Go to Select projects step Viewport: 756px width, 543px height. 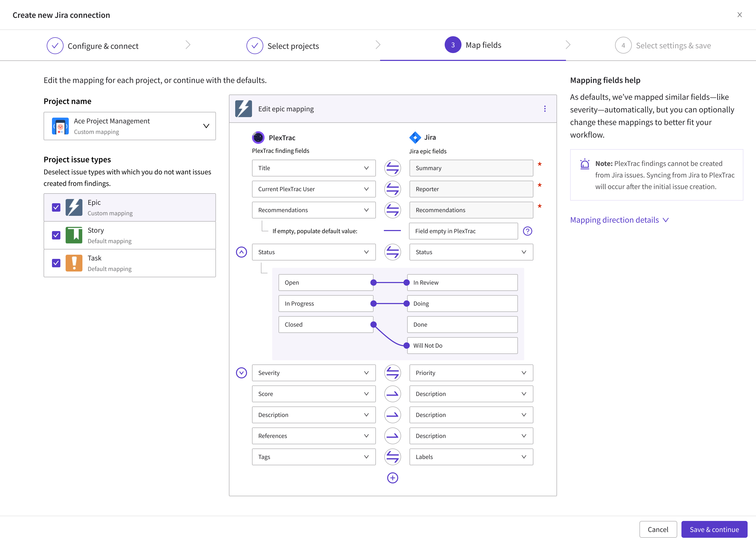[283, 46]
